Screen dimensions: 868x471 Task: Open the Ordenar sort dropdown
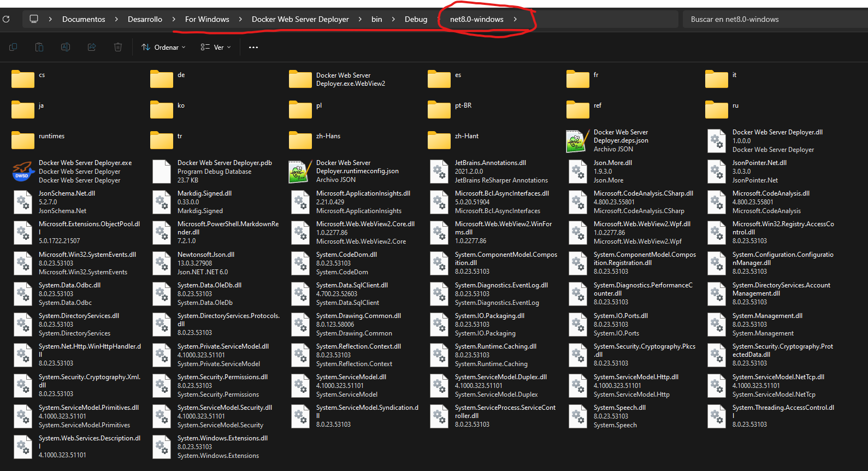pyautogui.click(x=163, y=48)
